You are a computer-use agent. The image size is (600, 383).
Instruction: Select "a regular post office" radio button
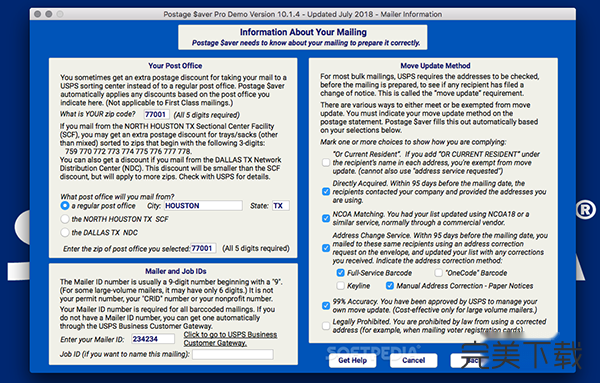[x=65, y=205]
